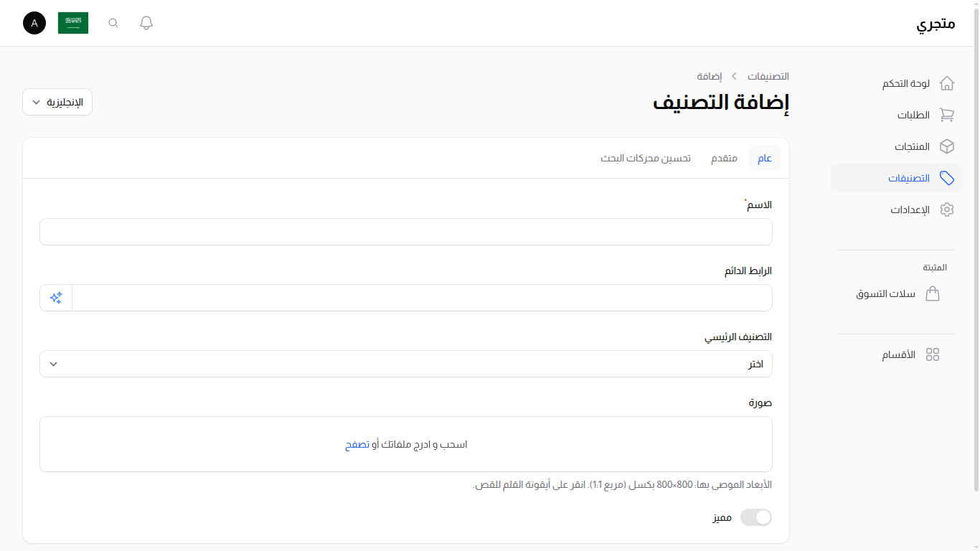The width and height of the screenshot is (980, 551).
Task: Open المنتجات products section
Action: [947, 146]
